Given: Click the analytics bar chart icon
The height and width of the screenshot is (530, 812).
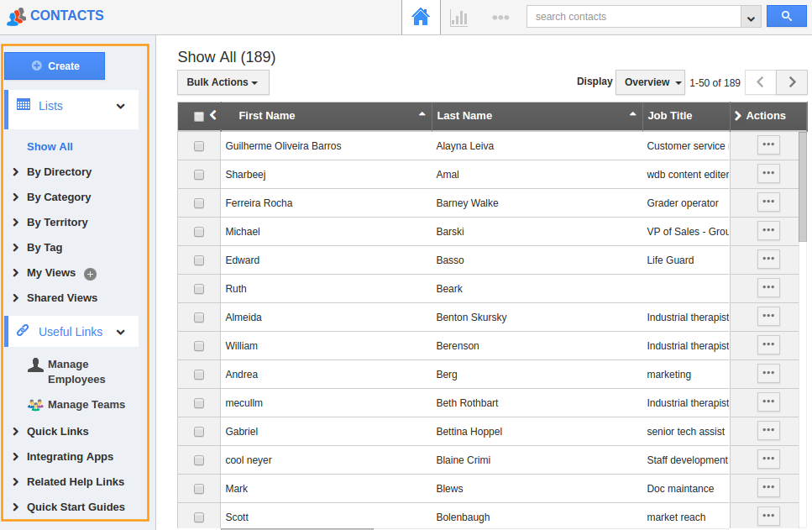Looking at the screenshot, I should pos(458,16).
